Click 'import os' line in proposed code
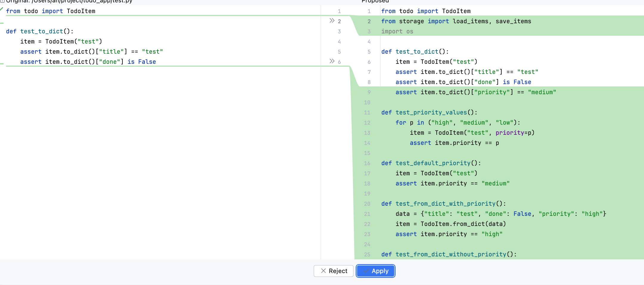 397,31
